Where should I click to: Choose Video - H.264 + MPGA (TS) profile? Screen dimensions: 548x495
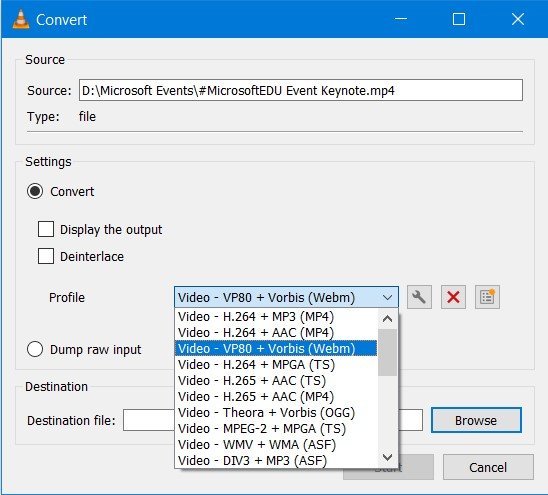pyautogui.click(x=276, y=364)
